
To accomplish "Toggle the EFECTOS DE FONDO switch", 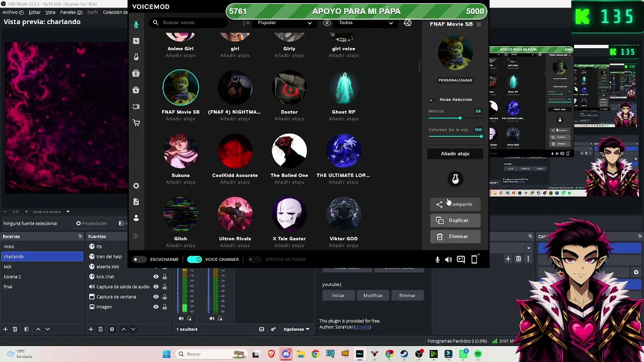I will (255, 259).
